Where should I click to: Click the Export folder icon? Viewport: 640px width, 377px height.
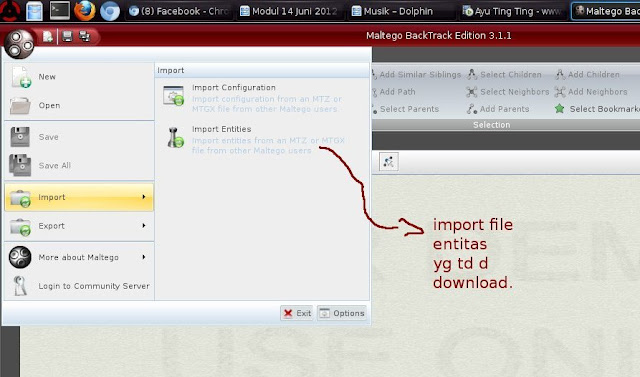click(x=20, y=227)
